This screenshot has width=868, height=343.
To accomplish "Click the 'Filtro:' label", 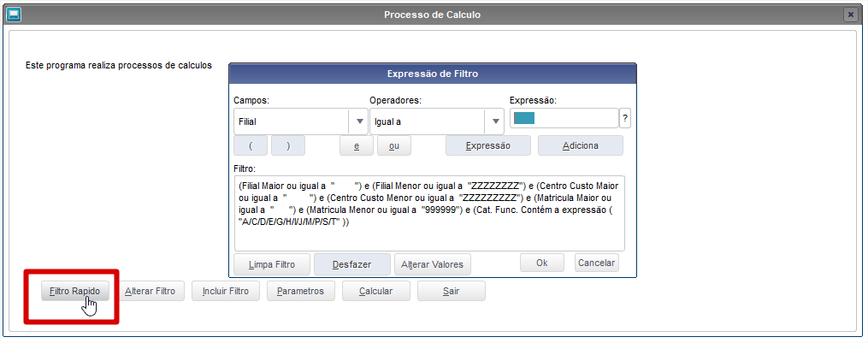I will click(245, 168).
